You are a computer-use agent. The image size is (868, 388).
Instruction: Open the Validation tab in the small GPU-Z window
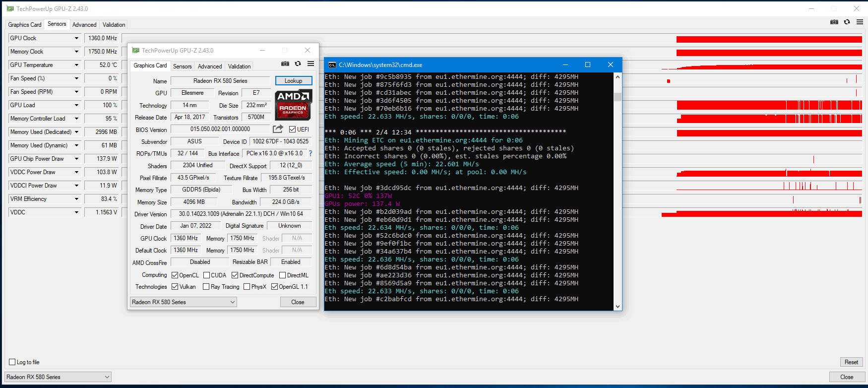[239, 66]
